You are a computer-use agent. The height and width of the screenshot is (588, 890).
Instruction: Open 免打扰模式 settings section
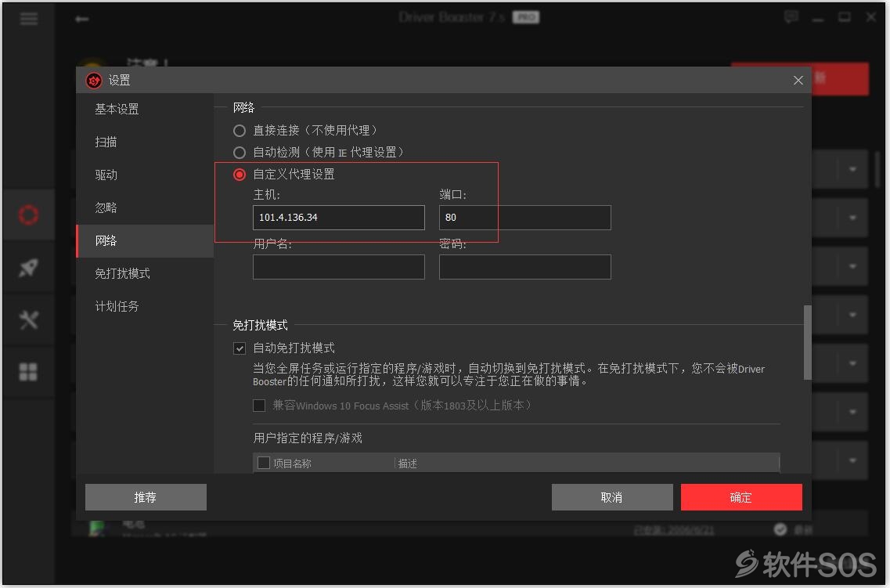145,273
